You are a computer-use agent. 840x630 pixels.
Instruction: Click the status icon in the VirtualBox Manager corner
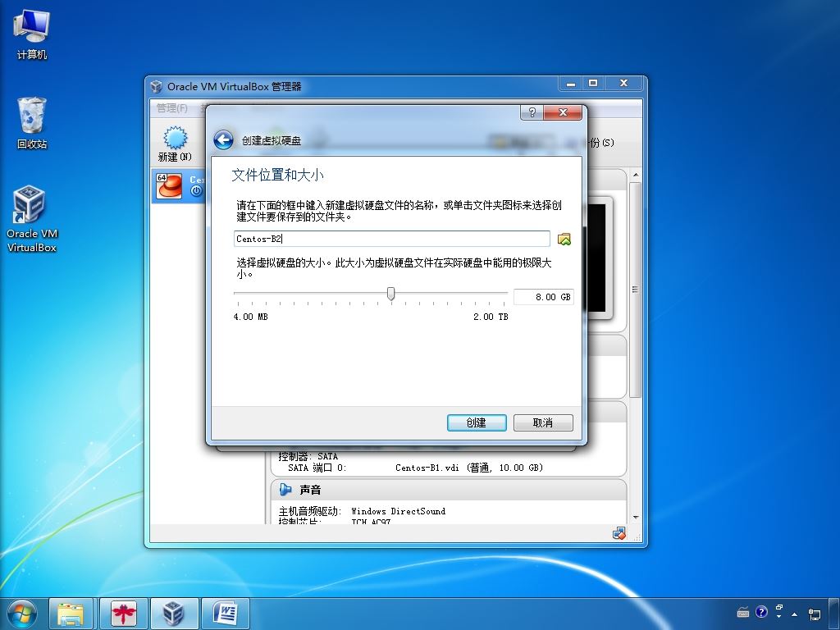pos(619,533)
